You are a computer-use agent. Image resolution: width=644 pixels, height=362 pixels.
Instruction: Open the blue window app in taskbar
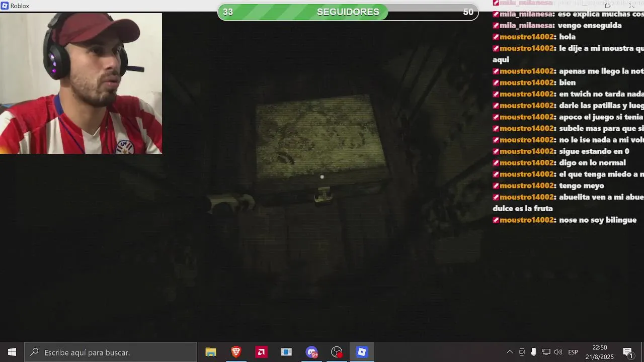pos(286,352)
